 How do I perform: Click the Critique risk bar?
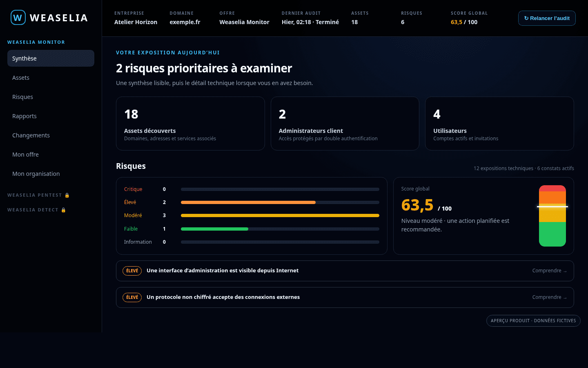(280, 189)
